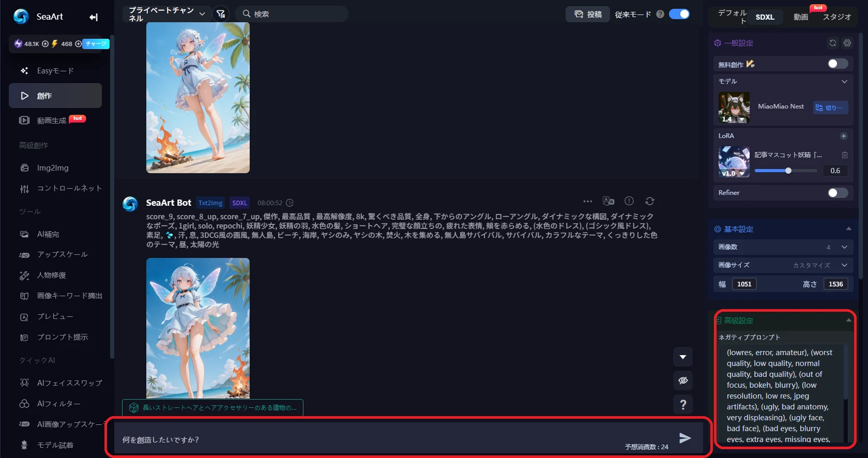Click the send arrow in prompt box
The width and height of the screenshot is (868, 458).
pos(684,438)
